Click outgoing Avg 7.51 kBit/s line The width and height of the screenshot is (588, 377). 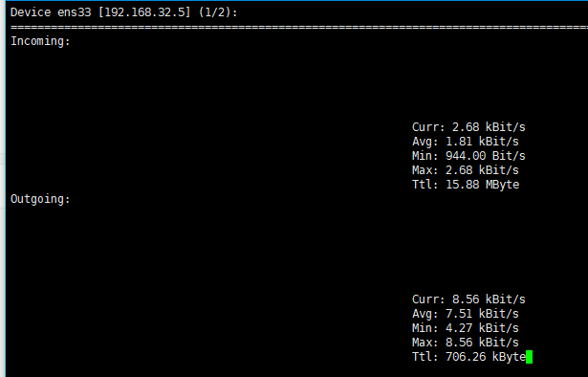tap(466, 314)
